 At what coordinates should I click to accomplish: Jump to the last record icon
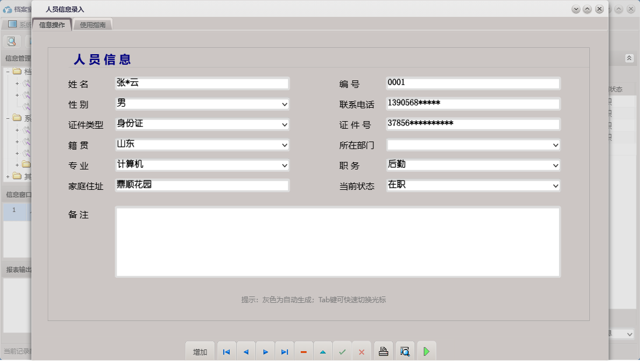(x=284, y=351)
